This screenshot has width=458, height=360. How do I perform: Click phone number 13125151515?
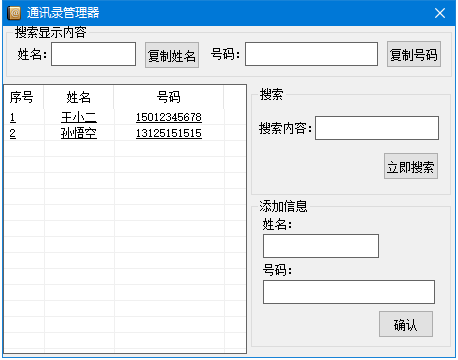coord(169,133)
